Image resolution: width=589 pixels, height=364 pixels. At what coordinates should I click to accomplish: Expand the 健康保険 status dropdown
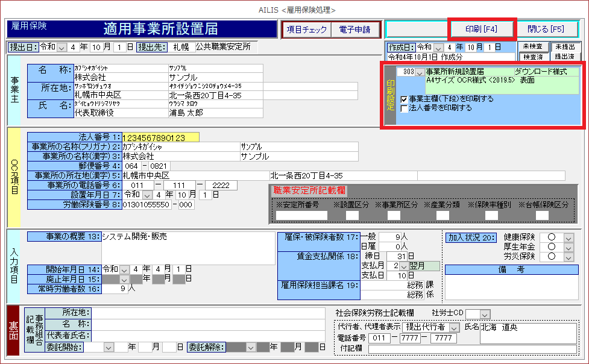tap(568, 237)
